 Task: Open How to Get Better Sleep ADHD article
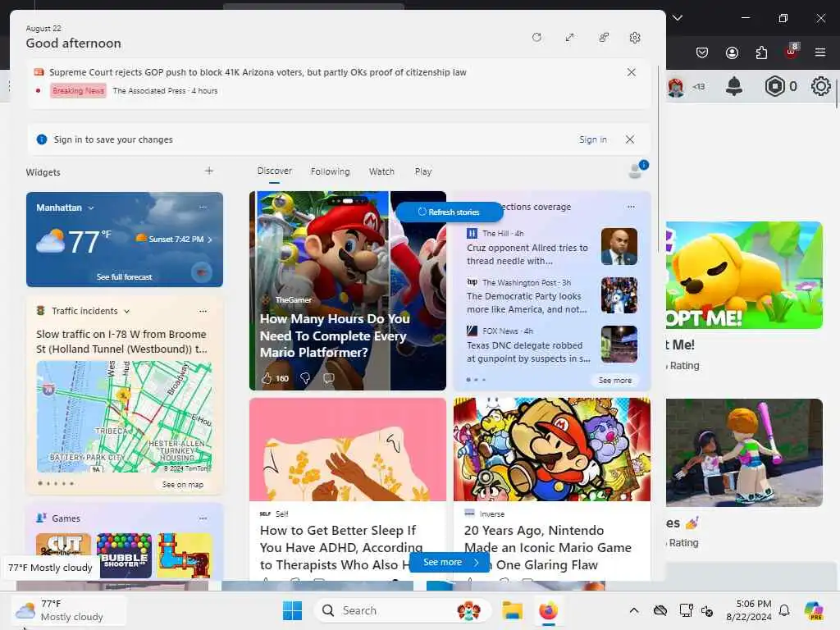[x=341, y=547]
